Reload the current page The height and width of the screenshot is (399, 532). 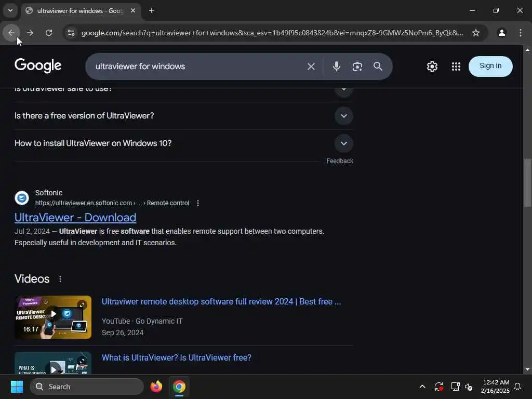point(49,33)
